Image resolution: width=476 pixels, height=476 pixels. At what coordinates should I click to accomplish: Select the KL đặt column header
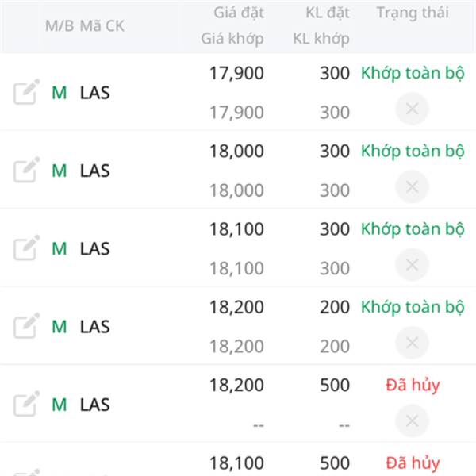pos(328,13)
